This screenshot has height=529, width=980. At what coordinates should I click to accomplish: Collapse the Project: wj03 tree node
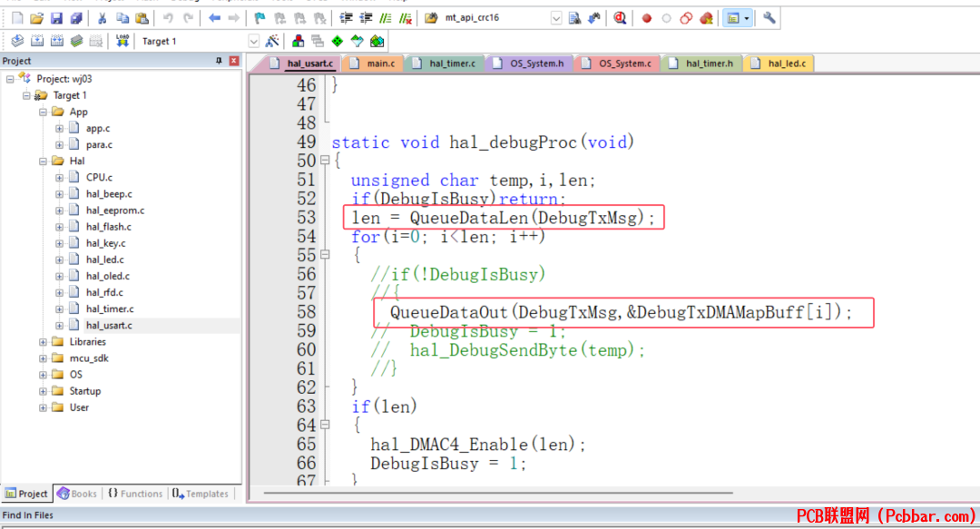(10, 79)
